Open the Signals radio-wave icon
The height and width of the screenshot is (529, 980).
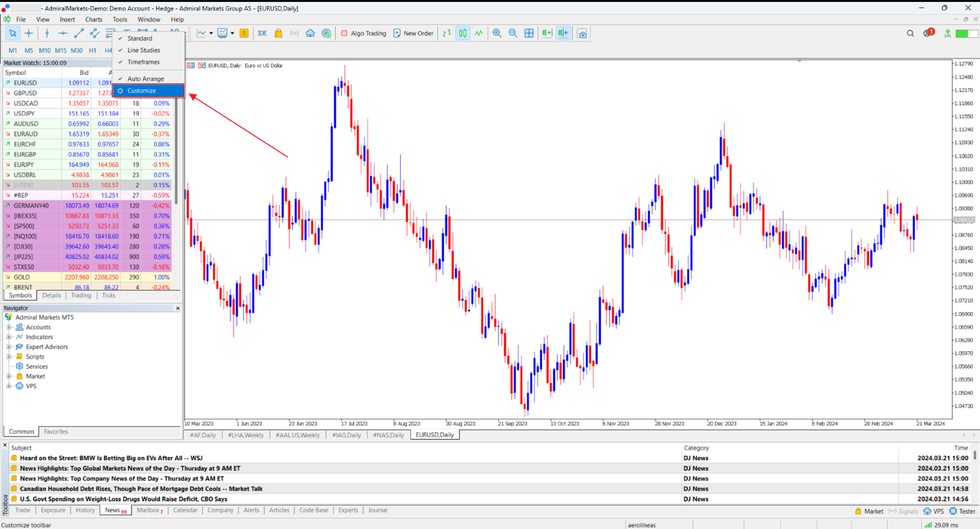(294, 33)
